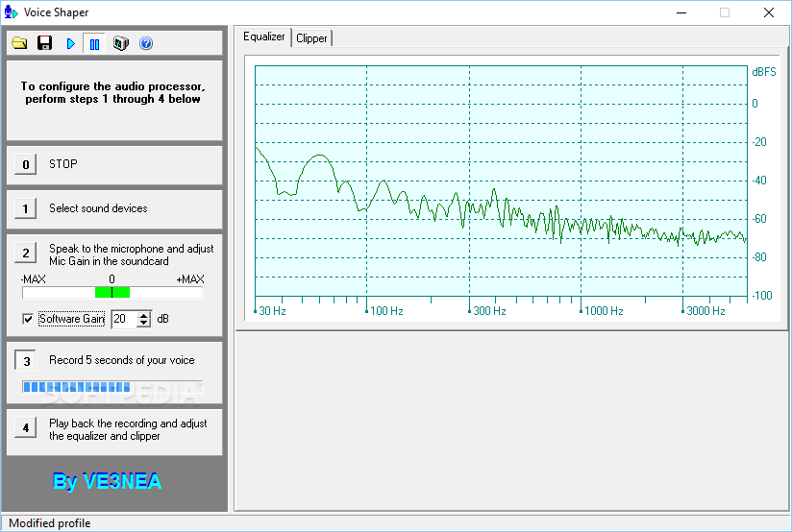Increase Software Gain with the up arrow
Image resolution: width=792 pixels, height=532 pixels.
(144, 315)
